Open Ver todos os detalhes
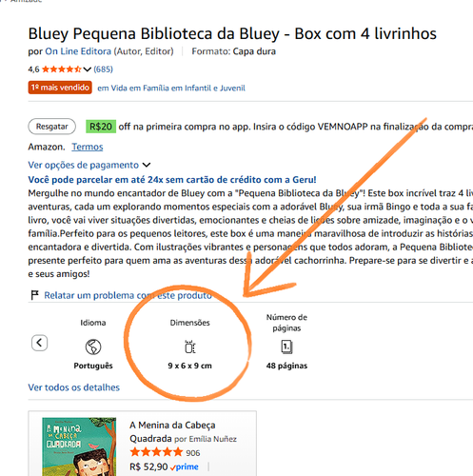The width and height of the screenshot is (473, 476). pyautogui.click(x=74, y=387)
